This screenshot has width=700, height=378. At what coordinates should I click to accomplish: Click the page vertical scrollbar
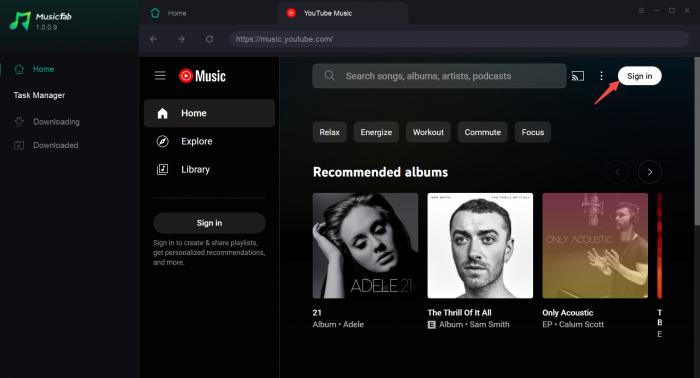tap(697, 142)
